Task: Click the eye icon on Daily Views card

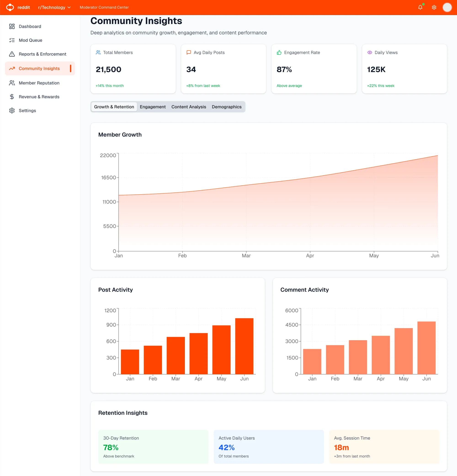Action: (370, 52)
